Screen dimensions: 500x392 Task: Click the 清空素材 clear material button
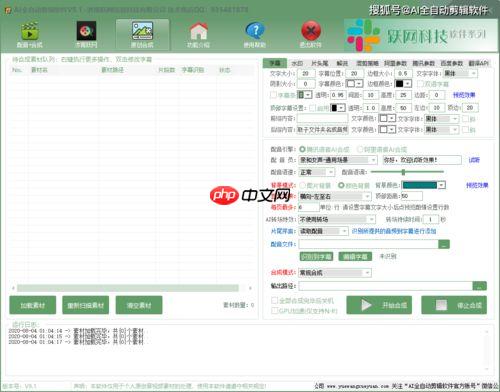click(139, 305)
